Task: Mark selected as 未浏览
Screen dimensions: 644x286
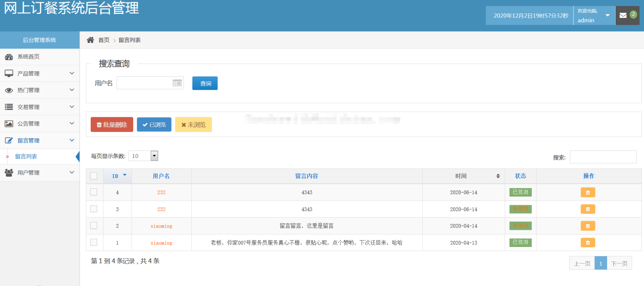Action: point(193,125)
